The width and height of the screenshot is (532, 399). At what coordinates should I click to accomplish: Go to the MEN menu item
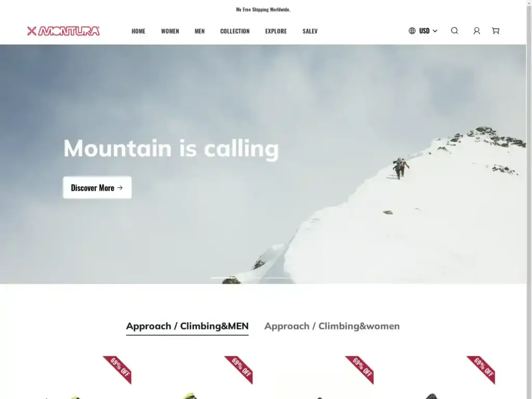[199, 31]
